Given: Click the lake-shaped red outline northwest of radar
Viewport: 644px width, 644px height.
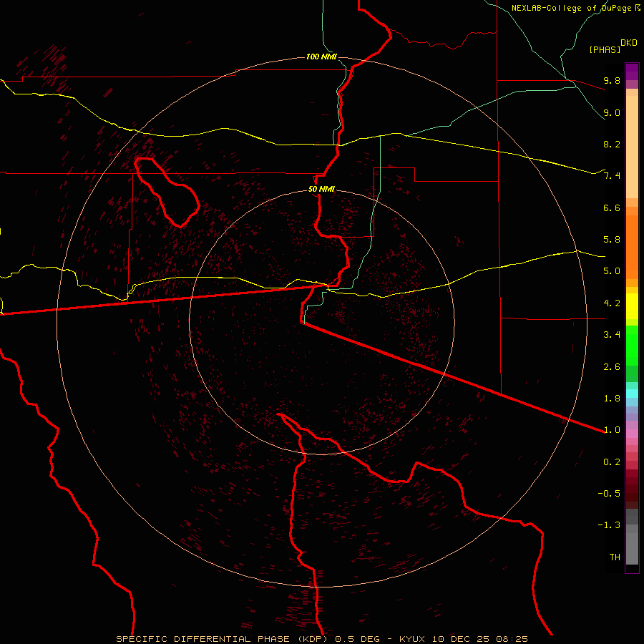Looking at the screenshot, I should click(x=167, y=191).
